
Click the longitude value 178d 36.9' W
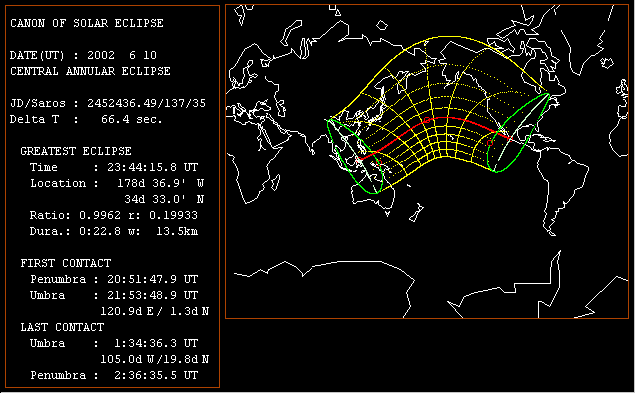click(161, 183)
